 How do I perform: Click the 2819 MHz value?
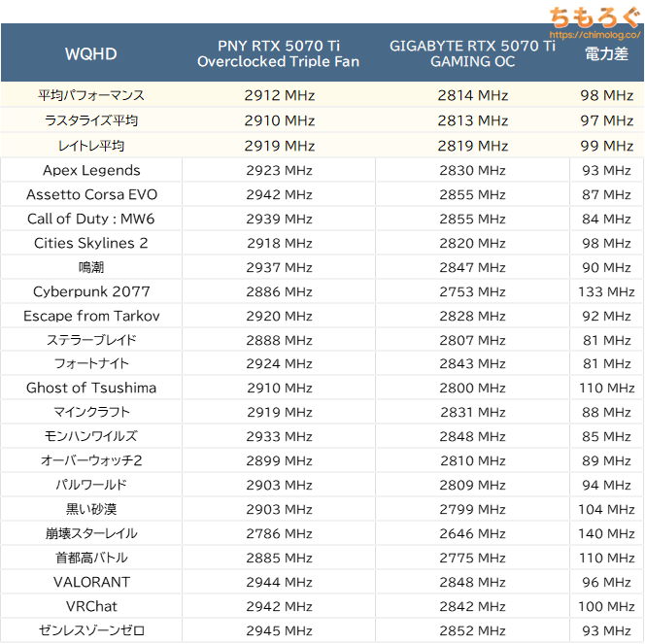click(473, 146)
